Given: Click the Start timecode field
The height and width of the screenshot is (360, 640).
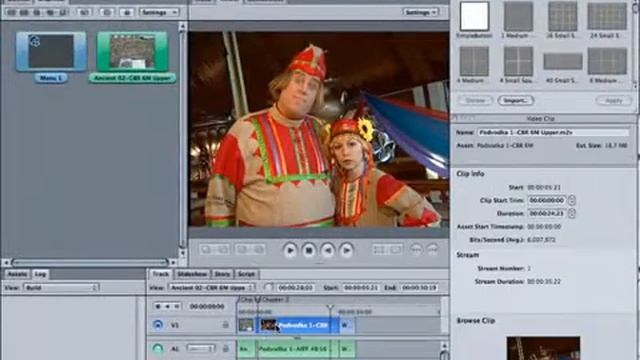Looking at the screenshot, I should 361,288.
